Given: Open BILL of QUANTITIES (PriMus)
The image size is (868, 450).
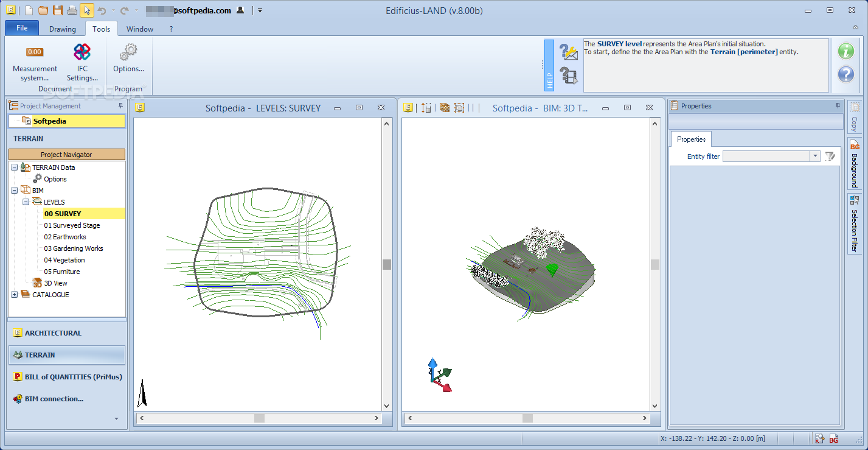Looking at the screenshot, I should click(67, 377).
